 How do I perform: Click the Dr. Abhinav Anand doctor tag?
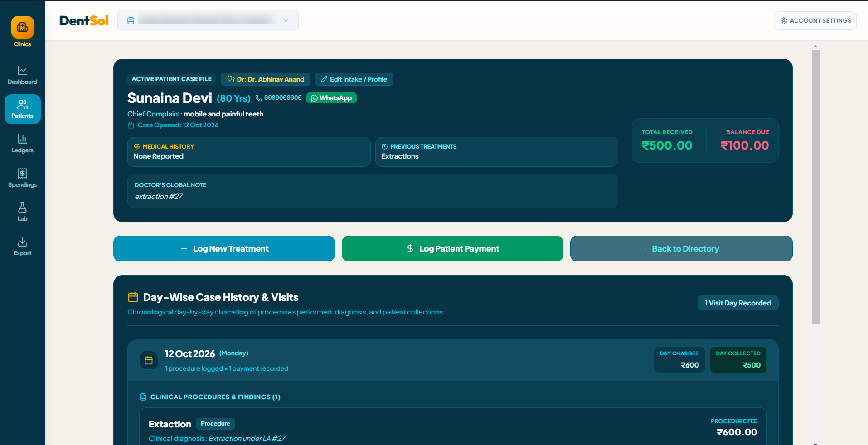pos(266,79)
